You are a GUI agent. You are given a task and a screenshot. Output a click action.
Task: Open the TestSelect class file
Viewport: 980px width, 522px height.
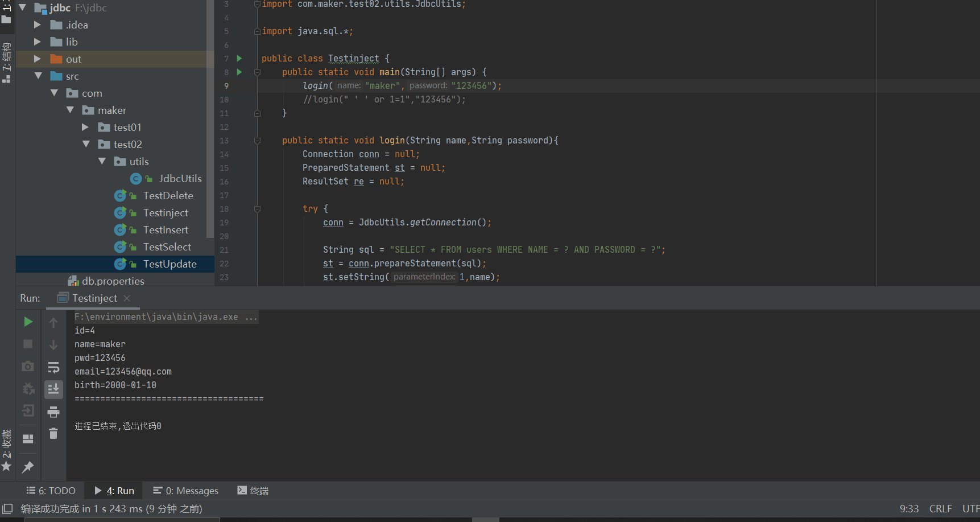coord(167,246)
